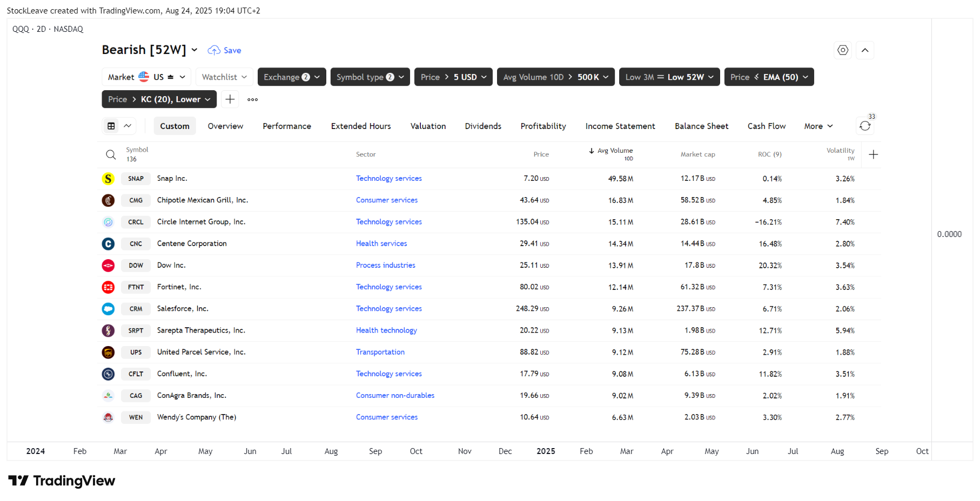980x501 pixels.
Task: Click the Confluent logo icon
Action: click(x=108, y=374)
